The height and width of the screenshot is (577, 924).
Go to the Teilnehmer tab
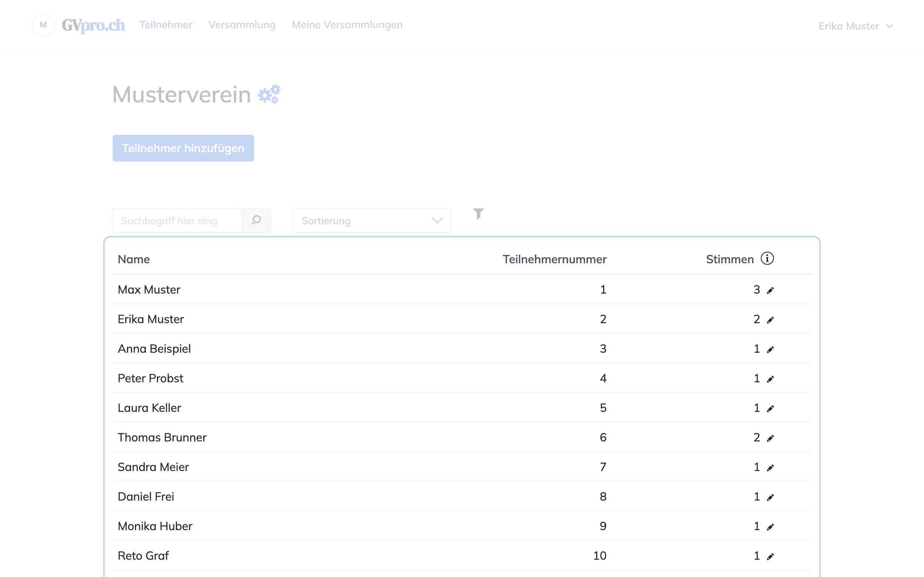click(x=166, y=25)
